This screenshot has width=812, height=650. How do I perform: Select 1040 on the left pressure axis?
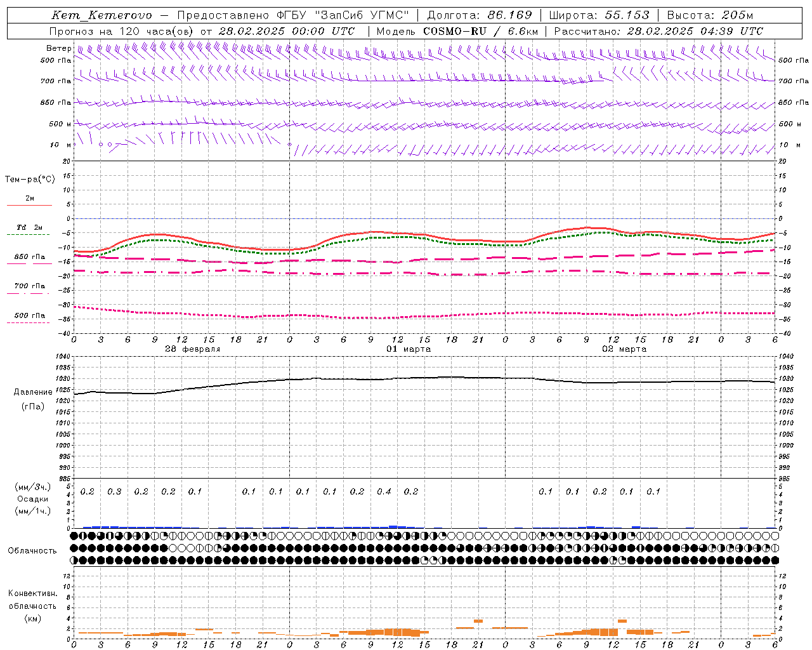[x=63, y=357]
